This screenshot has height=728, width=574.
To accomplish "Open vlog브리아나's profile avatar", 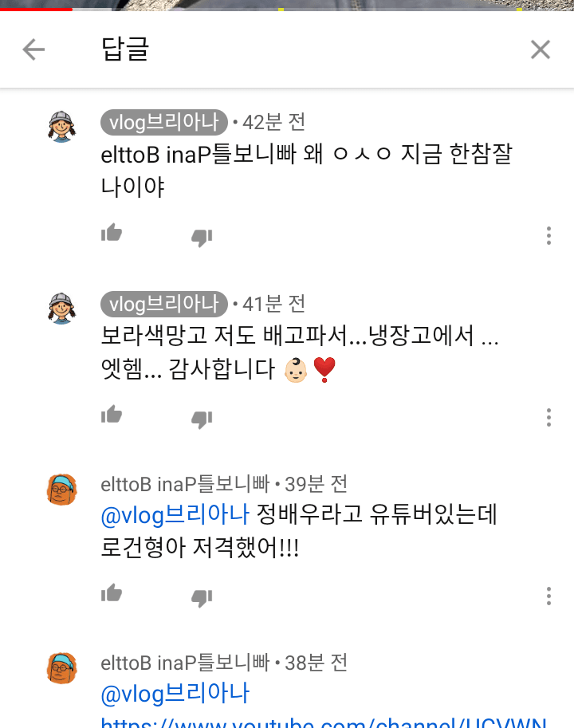I will [x=61, y=125].
